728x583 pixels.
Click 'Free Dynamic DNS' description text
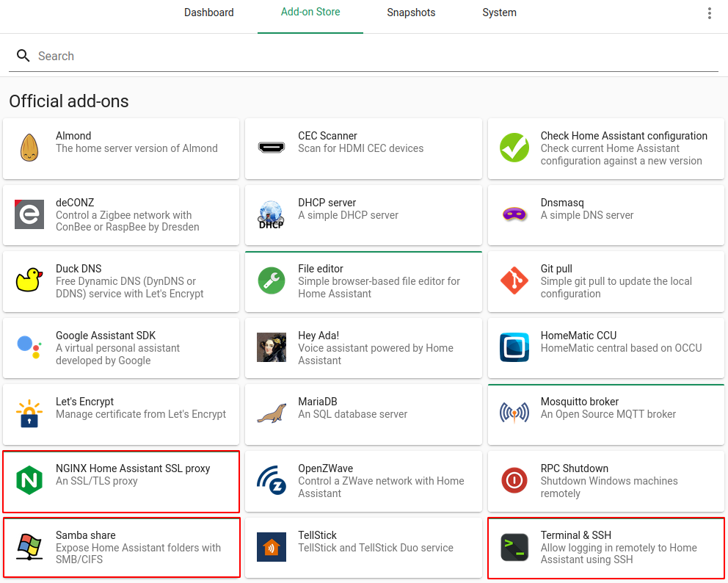tap(130, 288)
